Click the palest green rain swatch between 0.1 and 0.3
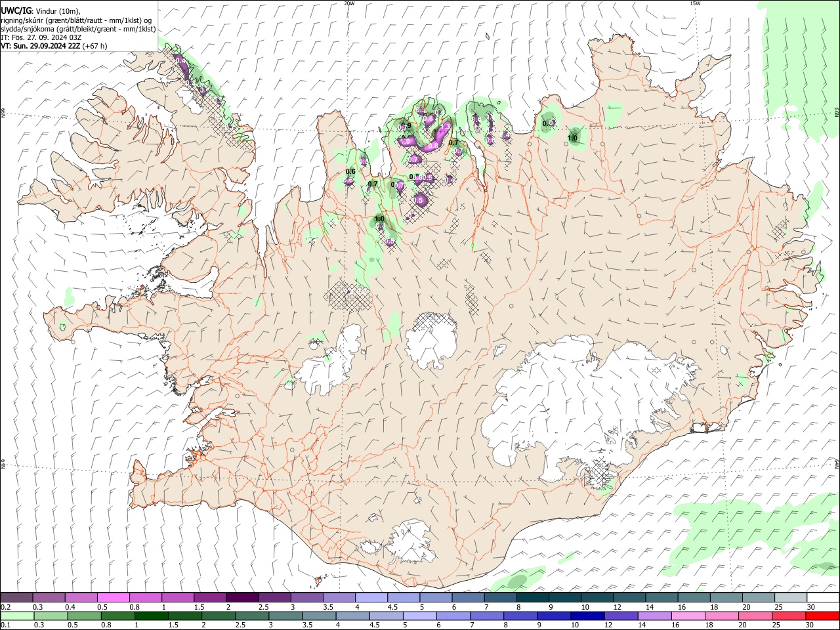This screenshot has height=630, width=840. coord(17,616)
